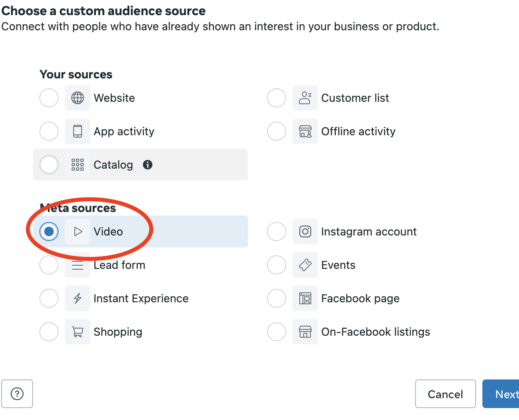This screenshot has height=420, width=519.
Task: Click the Offline activity label
Action: 358,131
